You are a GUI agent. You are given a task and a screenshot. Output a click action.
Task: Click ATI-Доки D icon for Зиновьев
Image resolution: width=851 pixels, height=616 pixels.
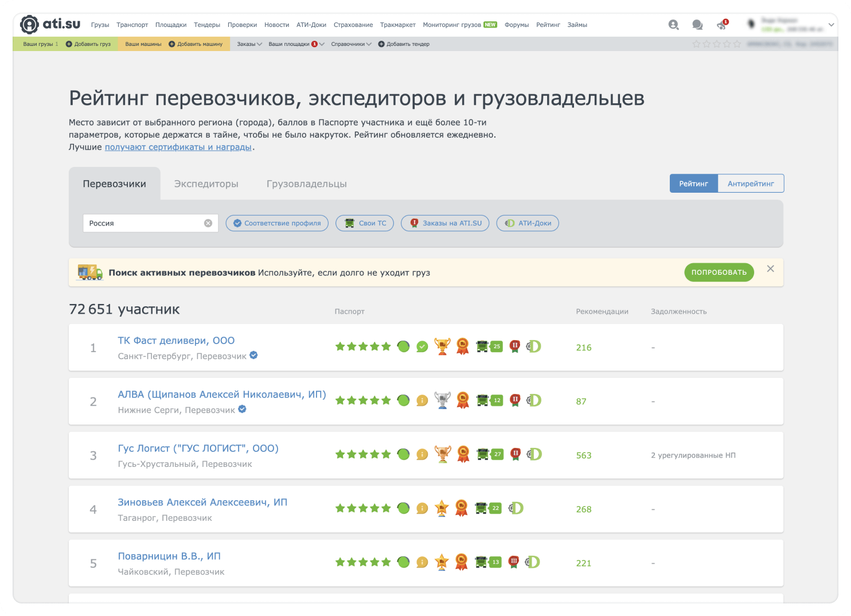pyautogui.click(x=516, y=508)
